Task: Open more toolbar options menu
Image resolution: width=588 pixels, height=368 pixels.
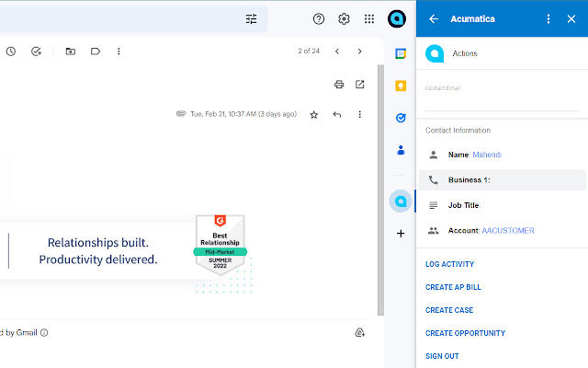Action: (x=119, y=52)
